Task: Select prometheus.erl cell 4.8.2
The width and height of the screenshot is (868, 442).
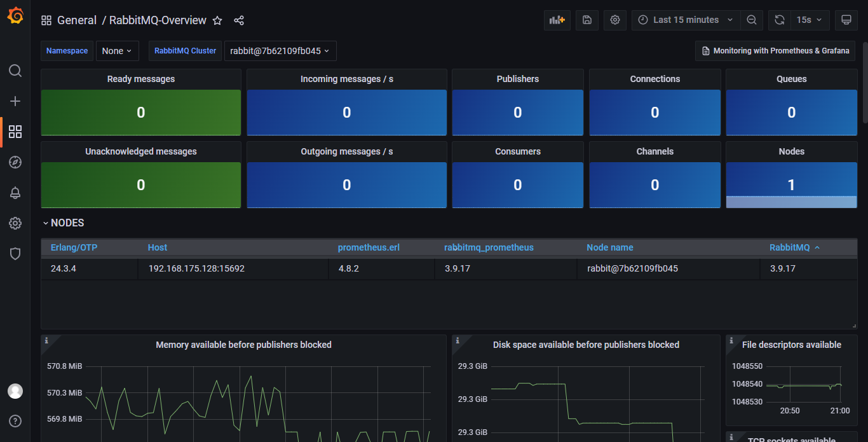Action: (381, 268)
